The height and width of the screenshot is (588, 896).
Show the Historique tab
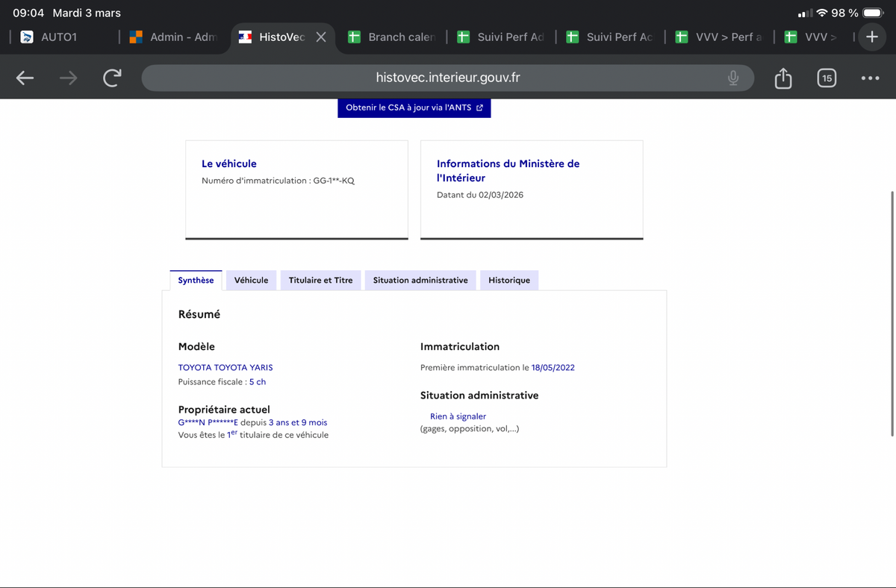point(509,280)
